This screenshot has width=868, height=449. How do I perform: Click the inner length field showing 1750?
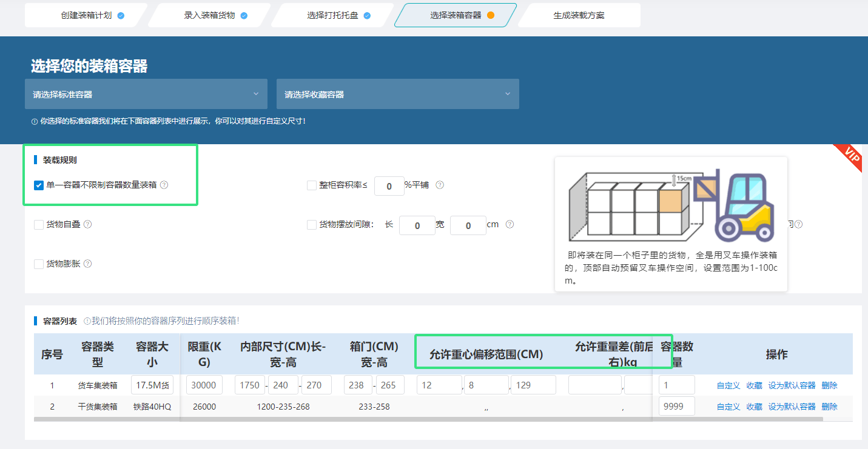click(250, 385)
